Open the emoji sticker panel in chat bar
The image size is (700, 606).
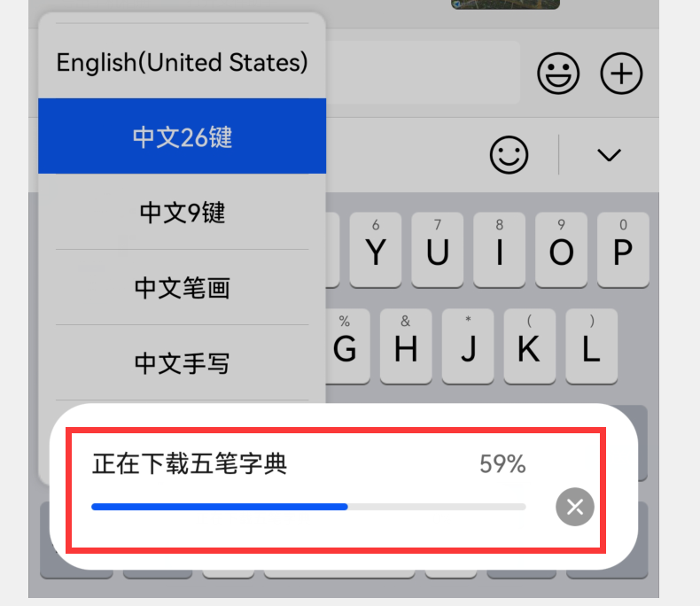[x=558, y=74]
